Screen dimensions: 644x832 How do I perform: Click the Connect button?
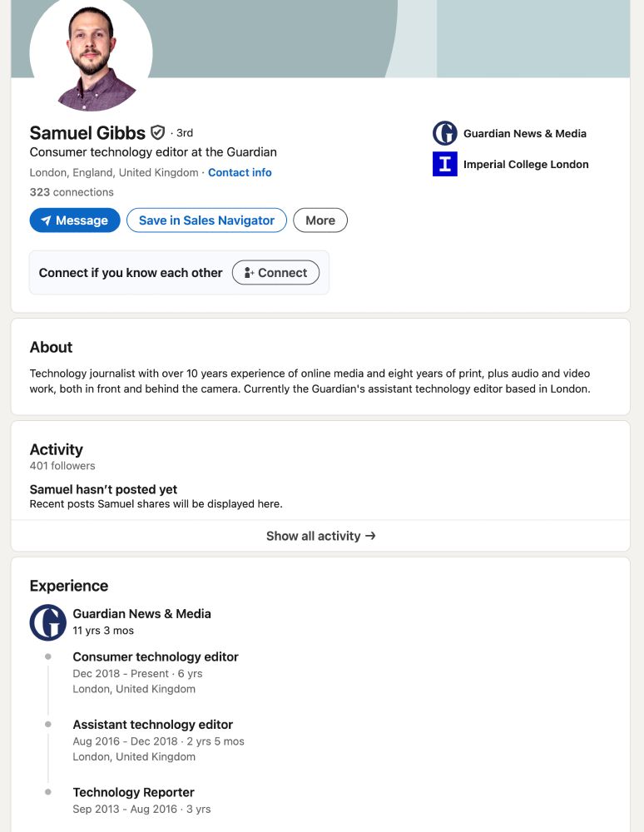coord(275,273)
